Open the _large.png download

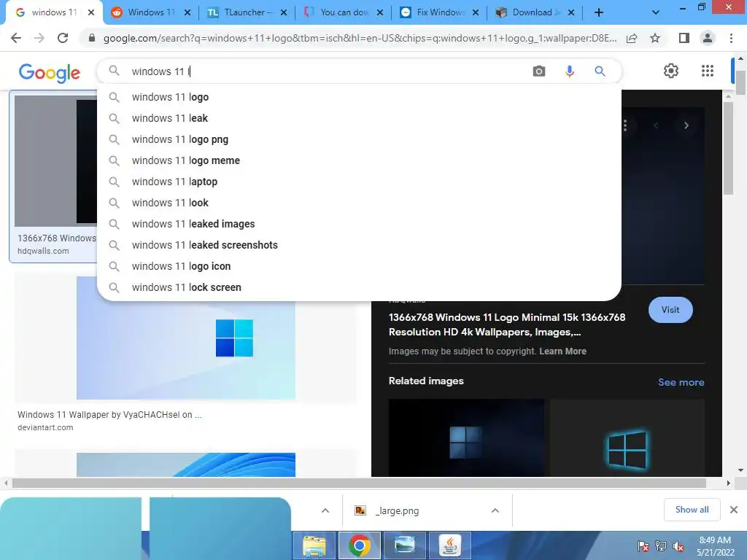coord(397,511)
